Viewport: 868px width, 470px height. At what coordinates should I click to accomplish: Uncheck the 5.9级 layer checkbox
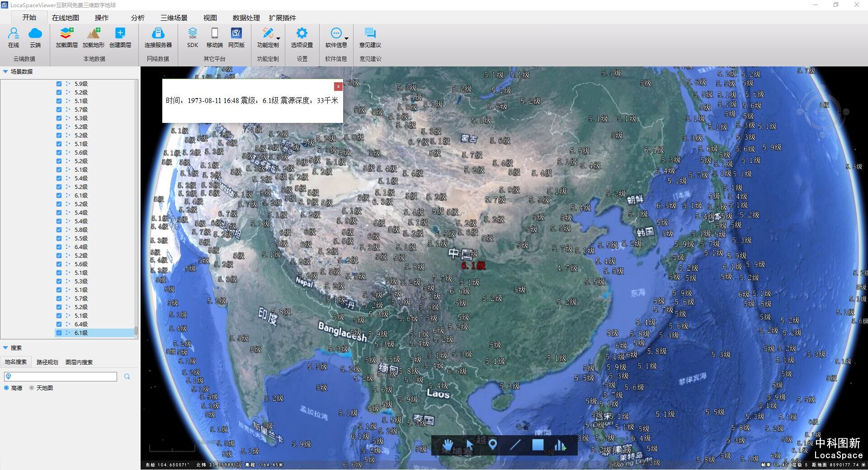pos(59,84)
